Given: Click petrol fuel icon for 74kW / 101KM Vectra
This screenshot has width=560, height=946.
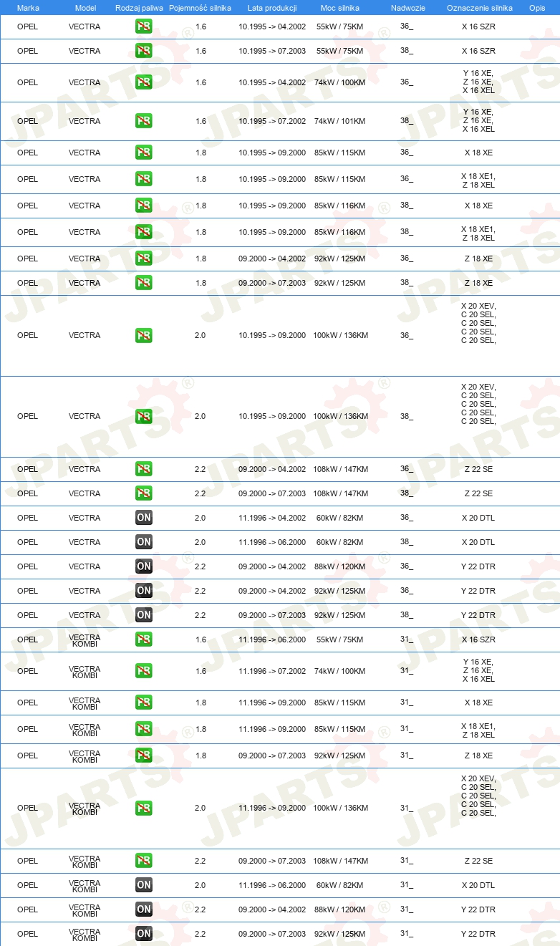Looking at the screenshot, I should pyautogui.click(x=144, y=121).
